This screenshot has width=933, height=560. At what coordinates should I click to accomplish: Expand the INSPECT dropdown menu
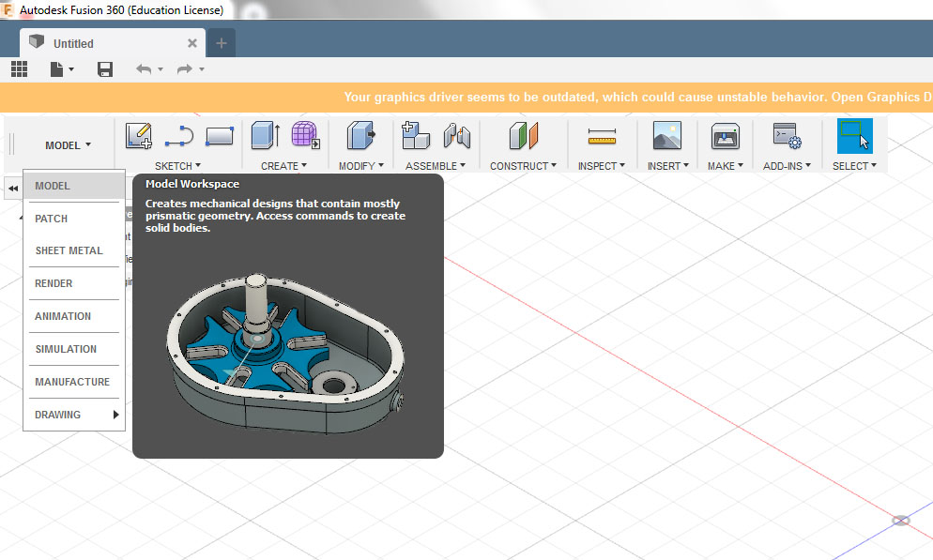[x=602, y=166]
